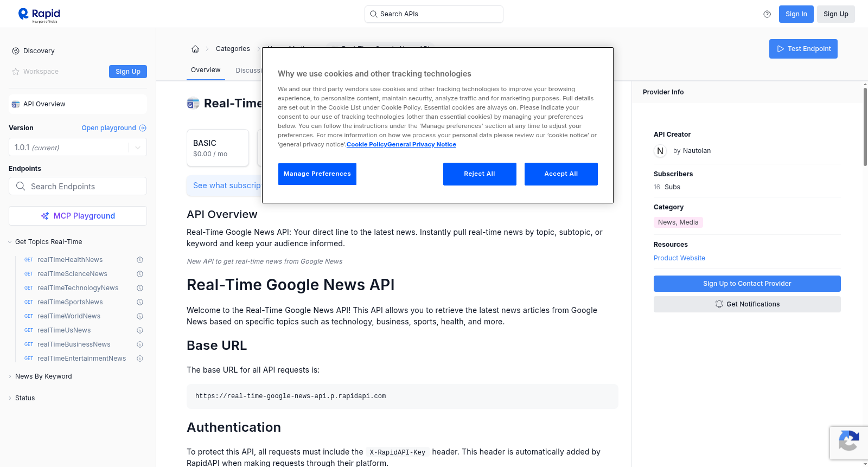Click the MCP Playground button

pyautogui.click(x=78, y=216)
